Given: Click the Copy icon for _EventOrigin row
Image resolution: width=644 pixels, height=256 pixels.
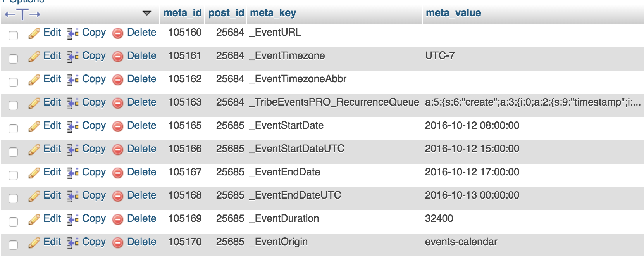Looking at the screenshot, I should 72,243.
